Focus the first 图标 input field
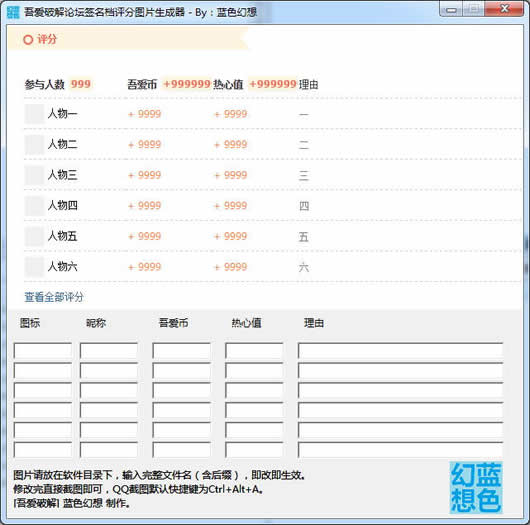530x525 pixels. click(x=43, y=351)
